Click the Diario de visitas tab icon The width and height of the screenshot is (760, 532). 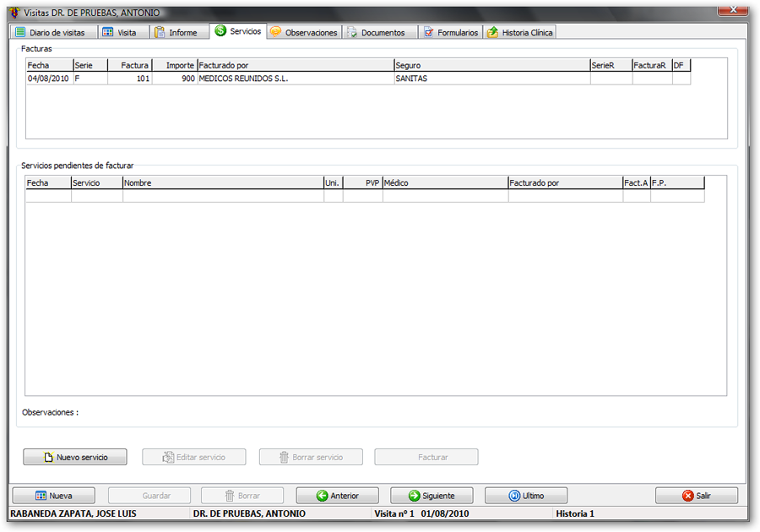(x=20, y=32)
